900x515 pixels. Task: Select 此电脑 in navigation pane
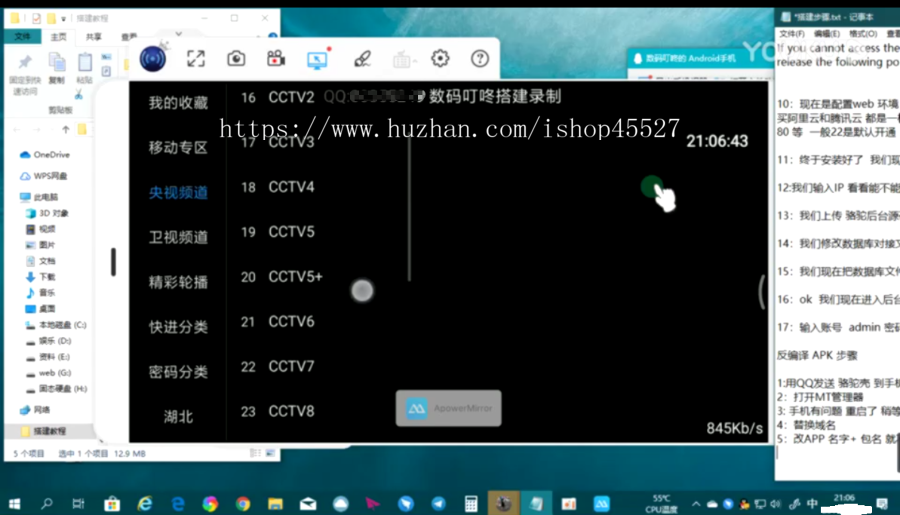[39, 197]
